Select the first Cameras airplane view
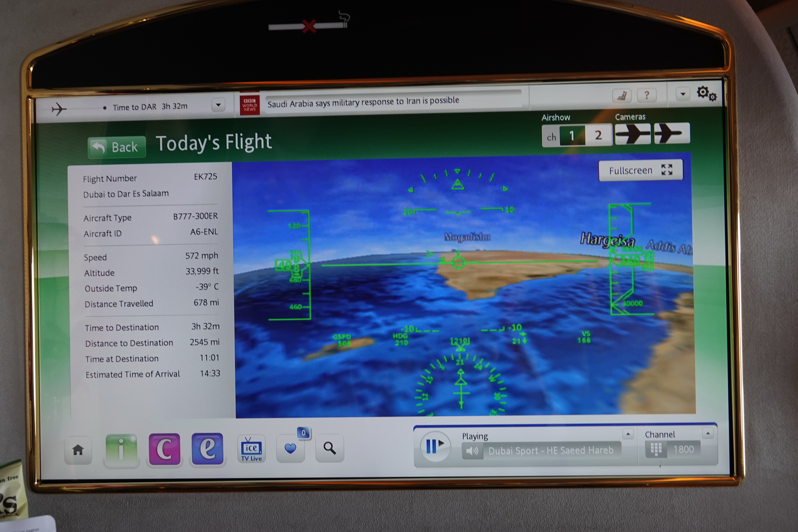 click(x=633, y=133)
